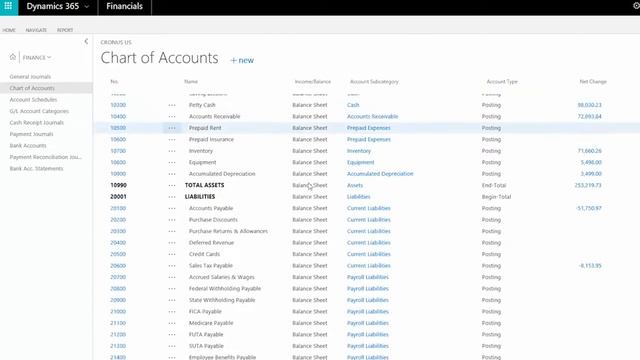Open Payment Reconciliation Journals in the sidebar
The image size is (640, 360).
click(x=46, y=157)
